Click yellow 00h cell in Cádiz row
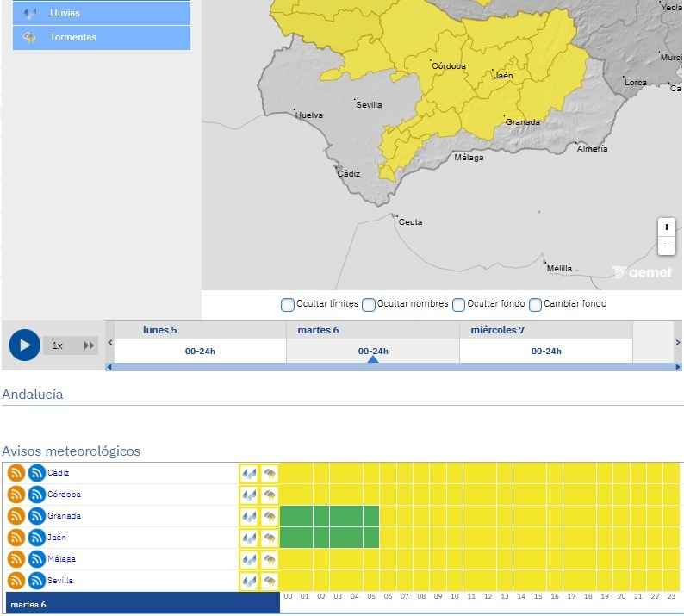This screenshot has width=684, height=616. click(x=288, y=473)
